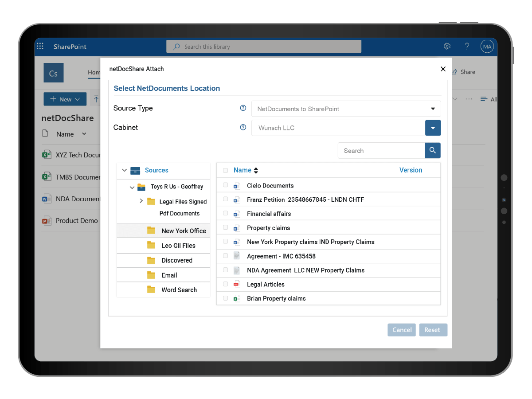This screenshot has height=399, width=532.
Task: Open the Name column dropdown in SharePoint library
Action: (84, 134)
